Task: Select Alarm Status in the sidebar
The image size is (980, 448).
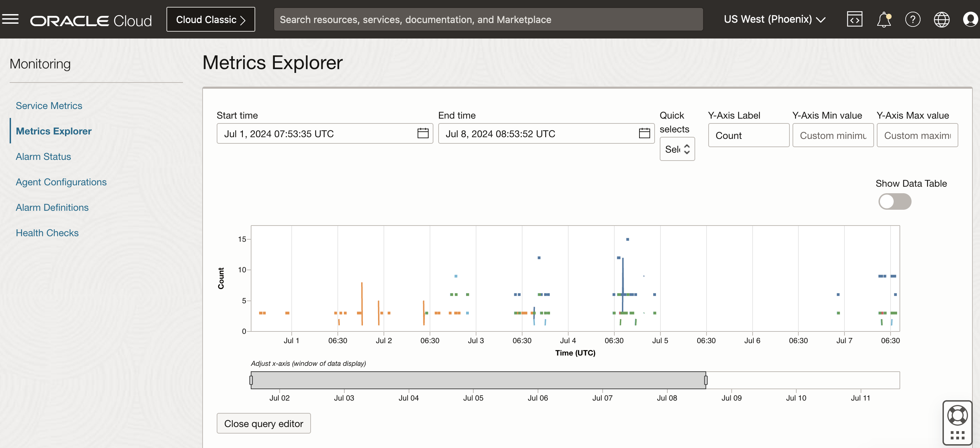Action: click(43, 156)
